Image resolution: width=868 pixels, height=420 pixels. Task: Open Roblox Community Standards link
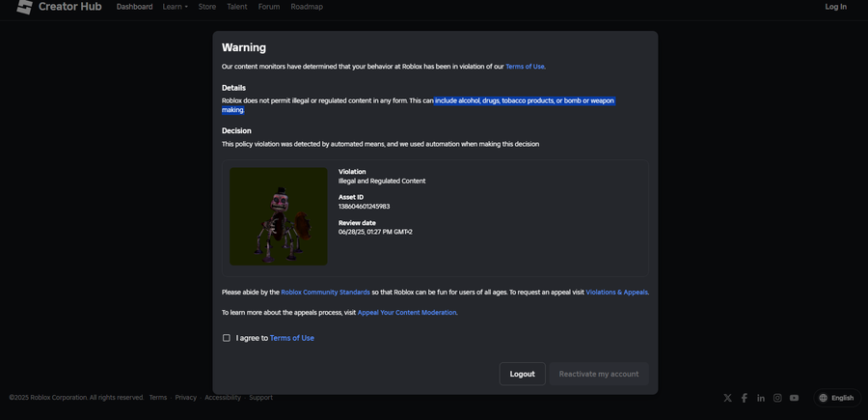326,292
